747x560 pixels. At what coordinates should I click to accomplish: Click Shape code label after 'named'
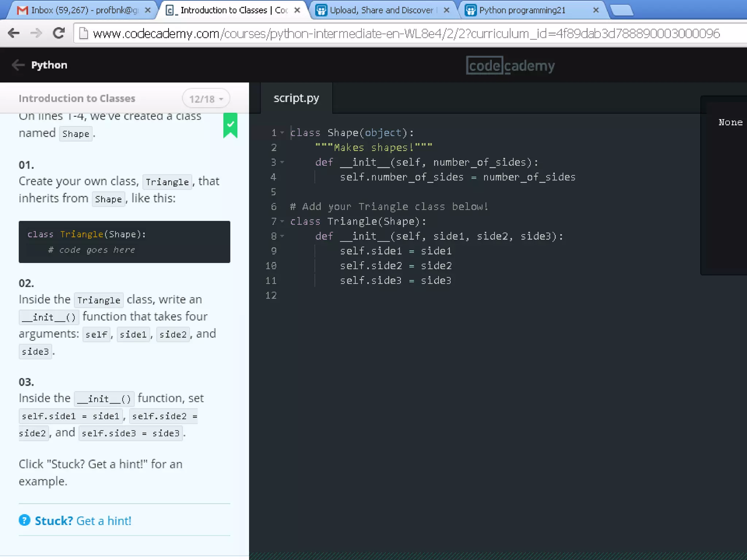76,134
